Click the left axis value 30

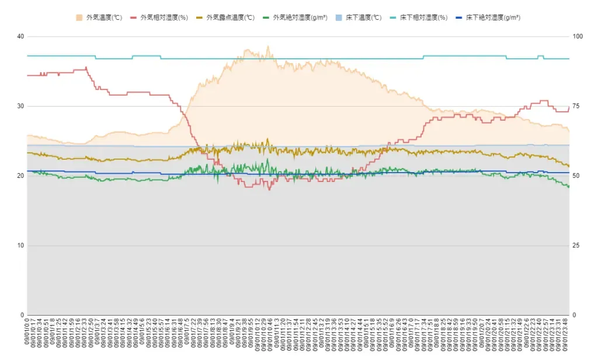click(x=20, y=106)
